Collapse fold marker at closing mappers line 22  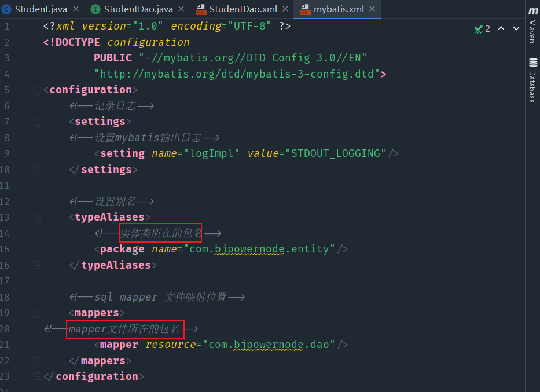click(x=38, y=361)
